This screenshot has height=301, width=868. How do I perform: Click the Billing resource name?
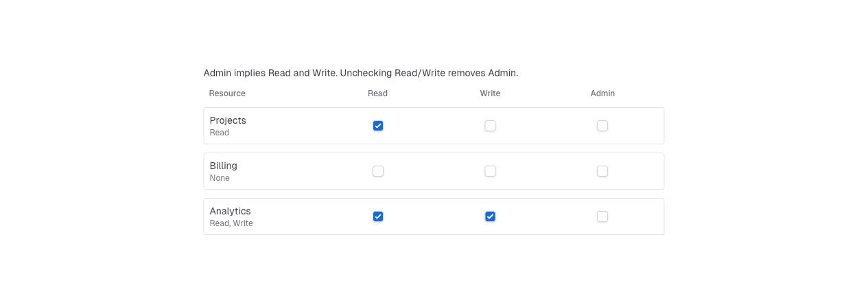coord(224,166)
